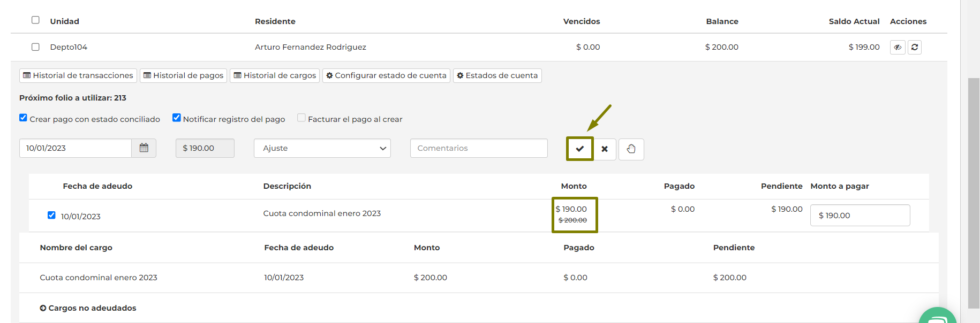Click Configurar estado de cuenta button
Screen dimensions: 980x323
tap(386, 75)
